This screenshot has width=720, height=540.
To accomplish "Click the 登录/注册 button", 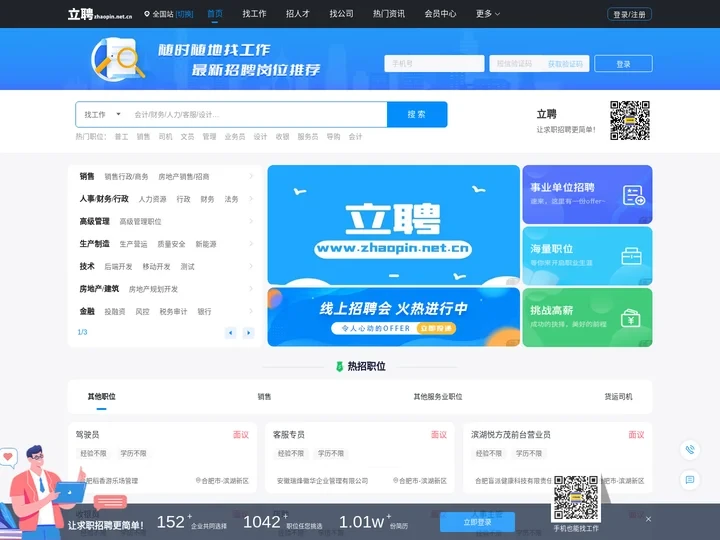I will (x=629, y=15).
